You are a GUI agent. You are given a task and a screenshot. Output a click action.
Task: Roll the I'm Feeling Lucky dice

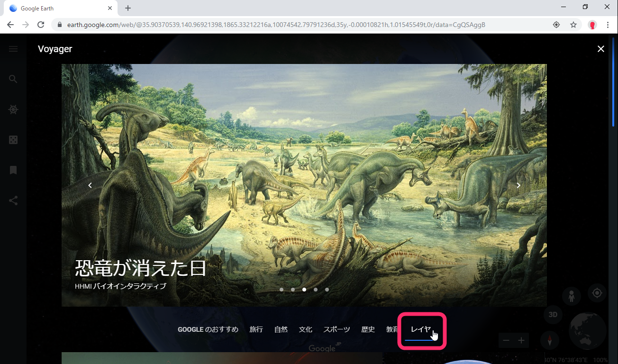[x=13, y=140]
